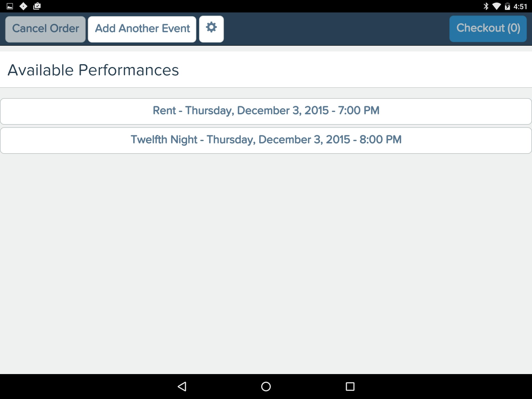Viewport: 532px width, 399px height.
Task: Click Add Another Event
Action: [x=142, y=29]
